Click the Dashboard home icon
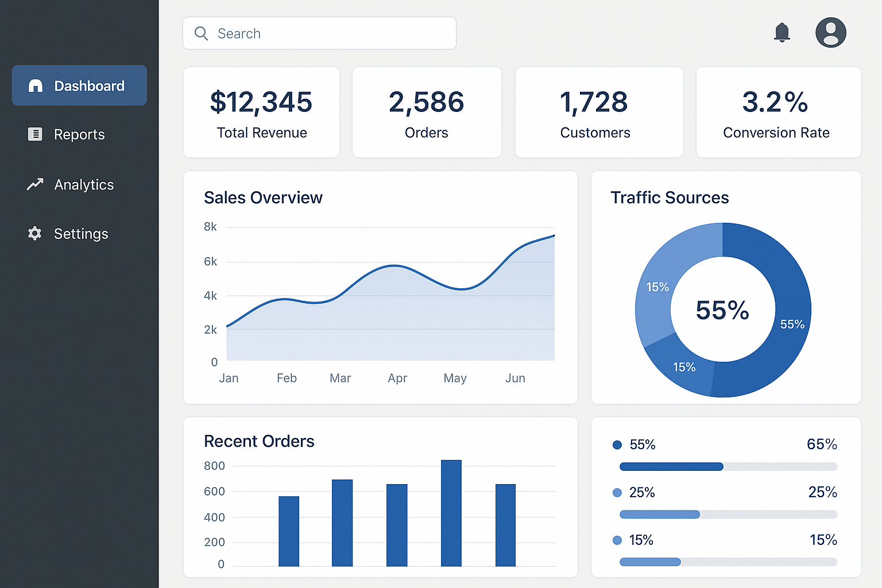 pos(36,86)
